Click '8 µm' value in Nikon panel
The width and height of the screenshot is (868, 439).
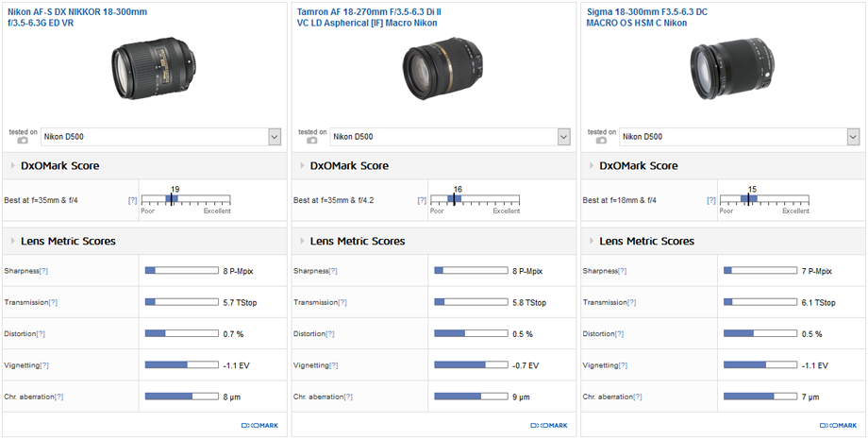point(232,397)
